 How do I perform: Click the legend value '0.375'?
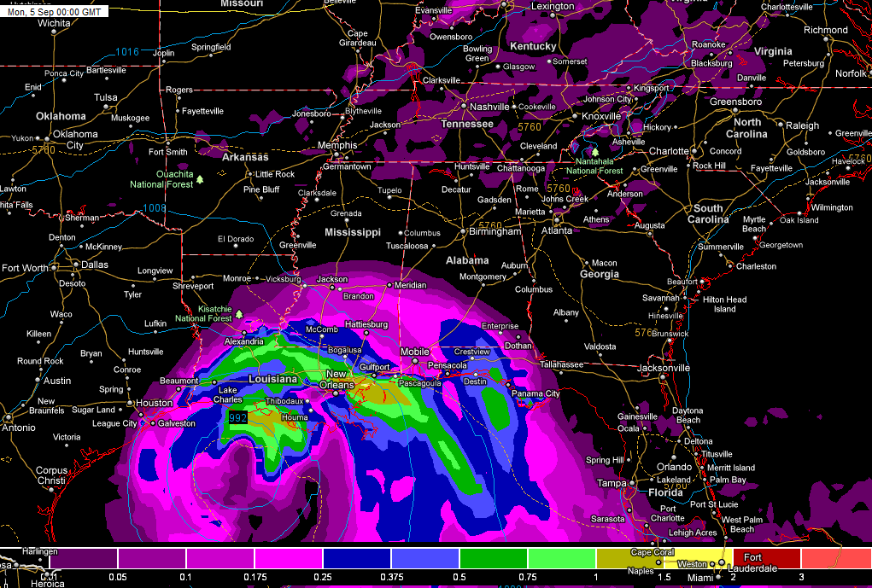(x=391, y=577)
